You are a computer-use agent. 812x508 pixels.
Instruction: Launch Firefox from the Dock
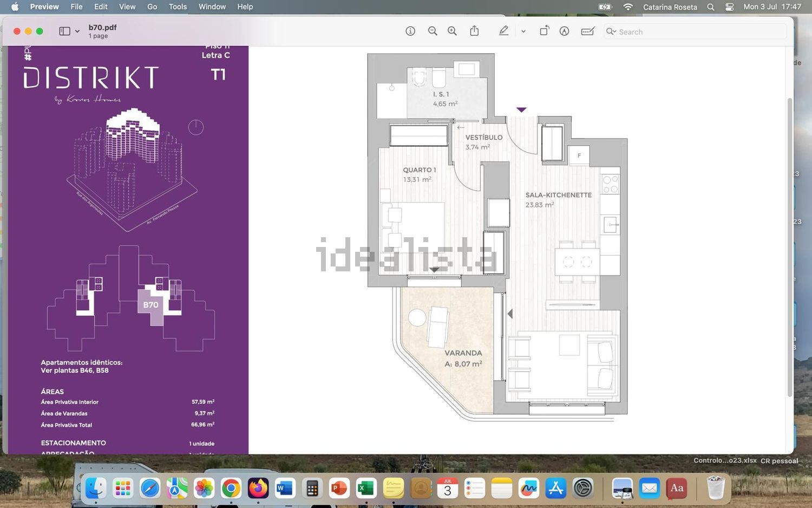(258, 488)
